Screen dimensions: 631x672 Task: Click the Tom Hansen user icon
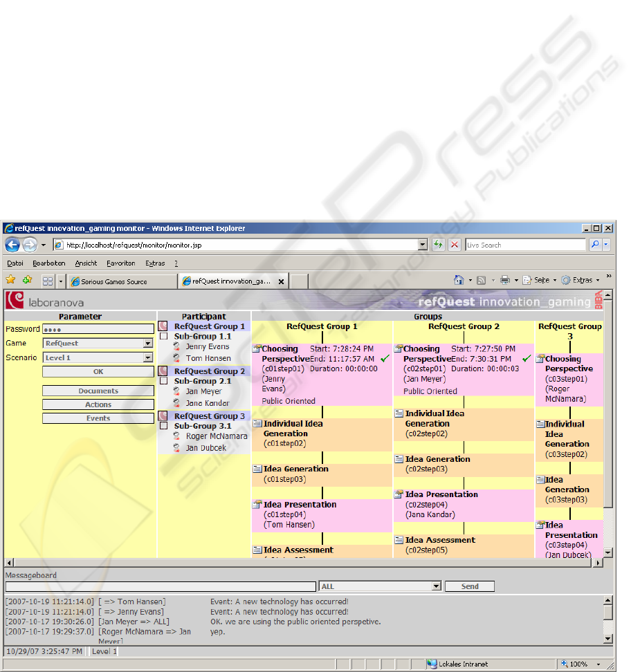[177, 358]
